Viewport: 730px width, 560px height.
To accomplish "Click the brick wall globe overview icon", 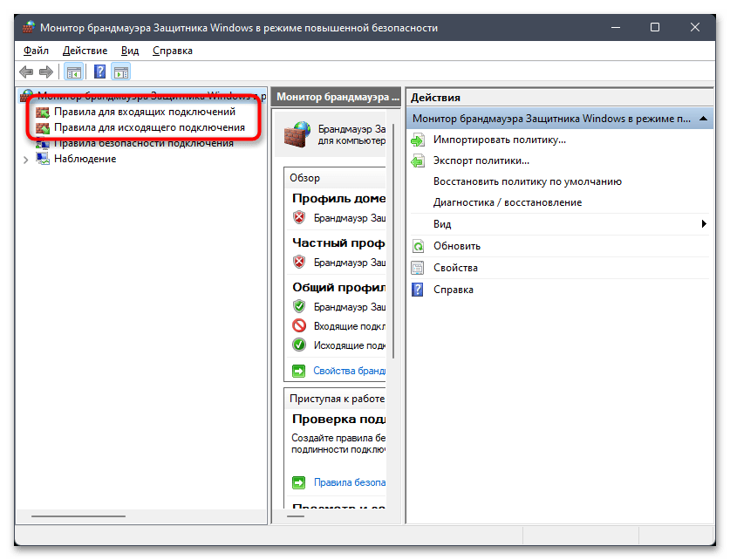I will click(x=297, y=134).
